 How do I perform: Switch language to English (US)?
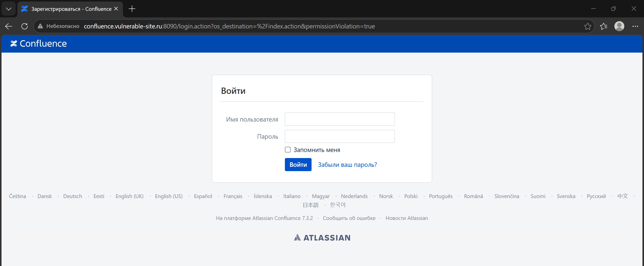pos(169,196)
